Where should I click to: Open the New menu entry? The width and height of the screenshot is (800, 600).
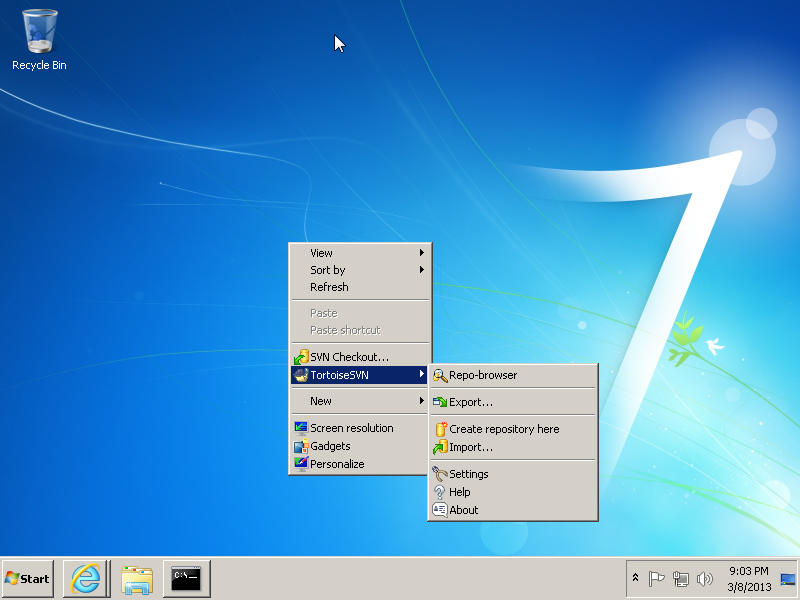click(360, 401)
